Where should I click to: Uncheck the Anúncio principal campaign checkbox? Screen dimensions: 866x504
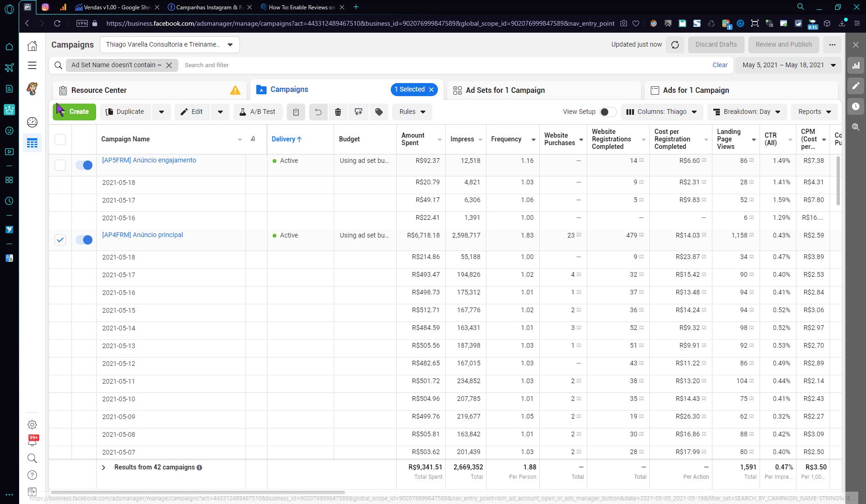pos(60,240)
